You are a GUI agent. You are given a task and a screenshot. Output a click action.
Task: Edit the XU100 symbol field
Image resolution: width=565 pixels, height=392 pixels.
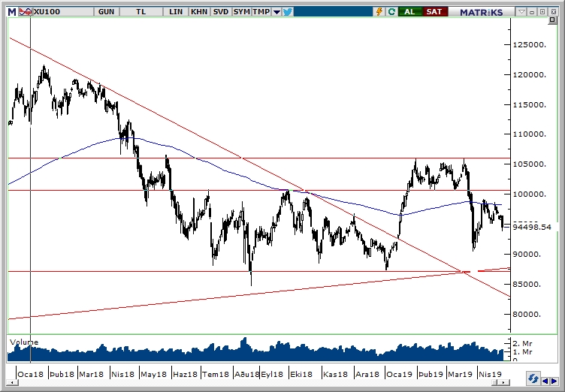click(x=63, y=12)
